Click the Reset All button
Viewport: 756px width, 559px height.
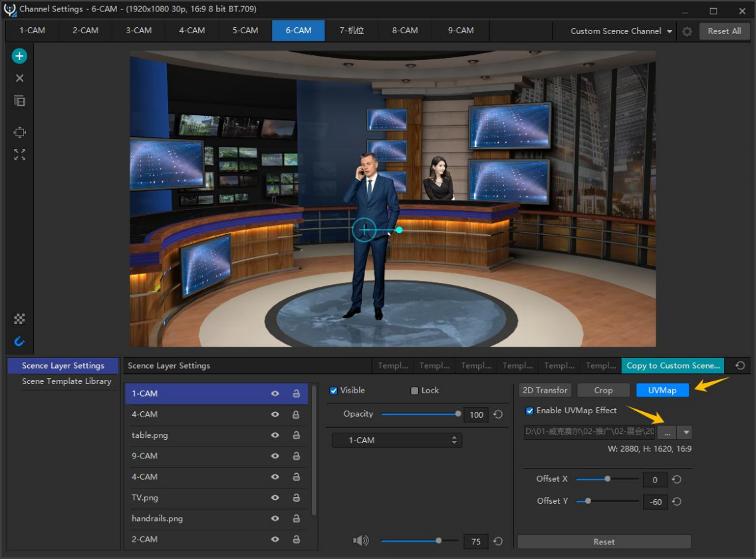[724, 31]
